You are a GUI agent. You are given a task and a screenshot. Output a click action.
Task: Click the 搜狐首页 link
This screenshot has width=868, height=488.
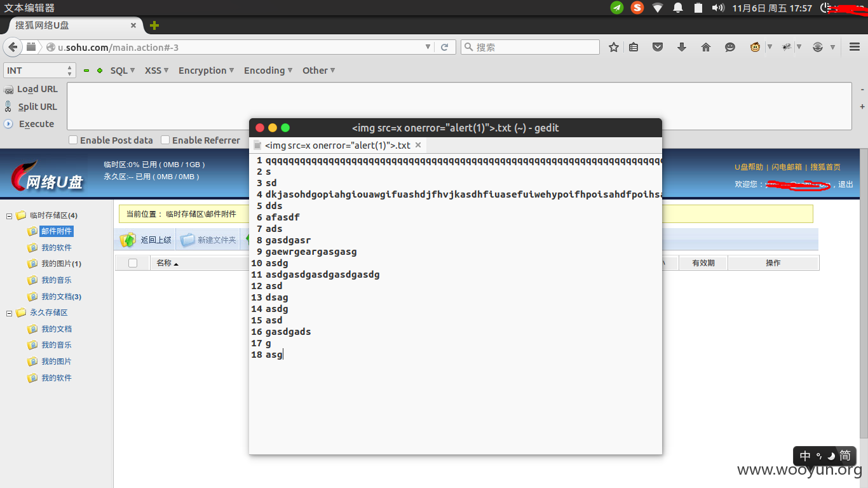825,167
